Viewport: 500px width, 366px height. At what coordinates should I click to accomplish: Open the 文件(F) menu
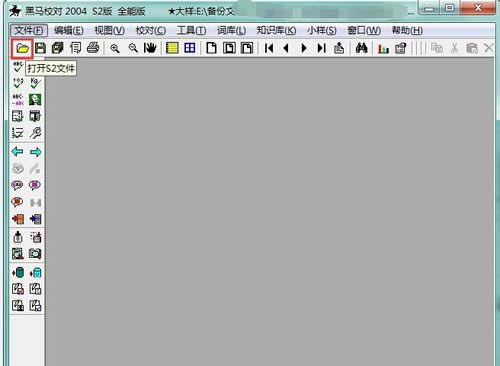[29, 31]
